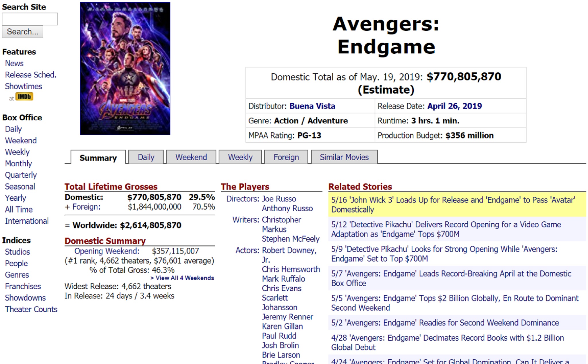Image resolution: width=588 pixels, height=364 pixels.
Task: Open actor Mark Ruffalo's page
Action: tap(283, 279)
